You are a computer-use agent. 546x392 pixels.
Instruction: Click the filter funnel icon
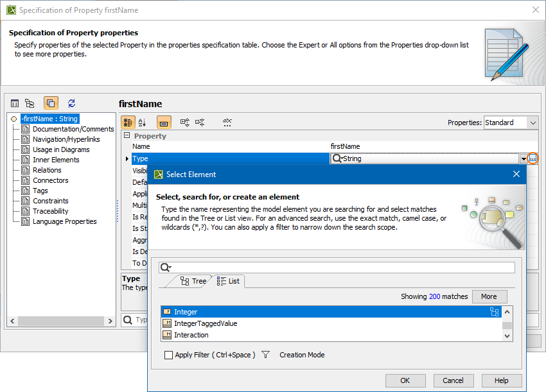266,355
